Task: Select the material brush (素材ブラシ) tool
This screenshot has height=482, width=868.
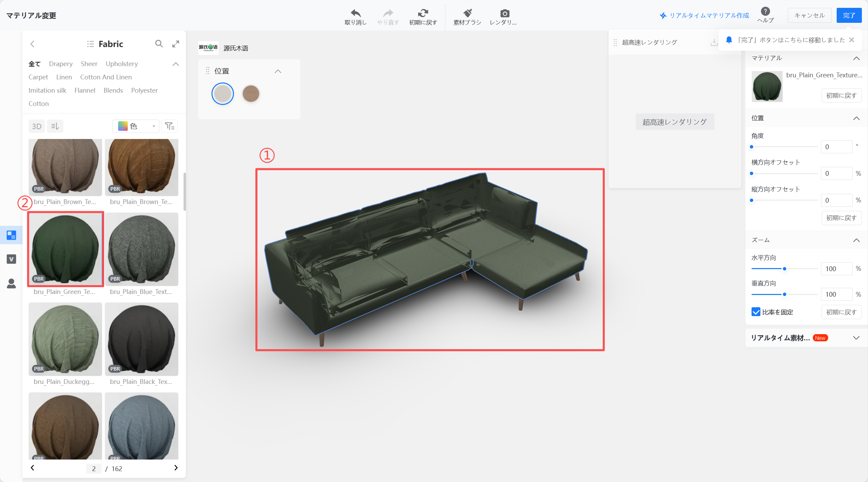Action: (x=467, y=13)
